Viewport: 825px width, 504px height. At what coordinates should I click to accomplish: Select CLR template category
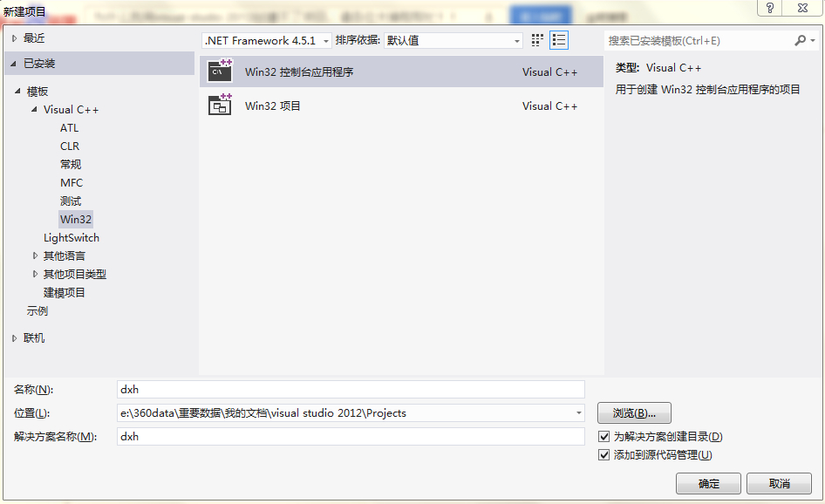click(70, 146)
